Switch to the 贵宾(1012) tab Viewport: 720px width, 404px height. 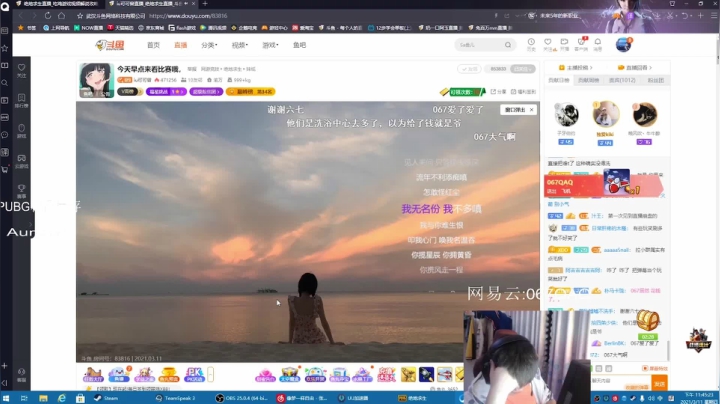[622, 80]
